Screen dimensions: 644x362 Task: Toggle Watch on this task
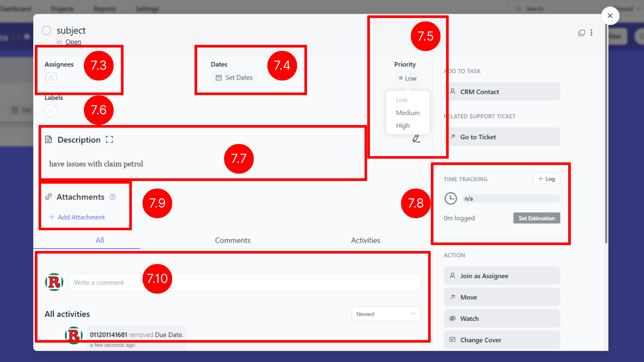point(502,318)
